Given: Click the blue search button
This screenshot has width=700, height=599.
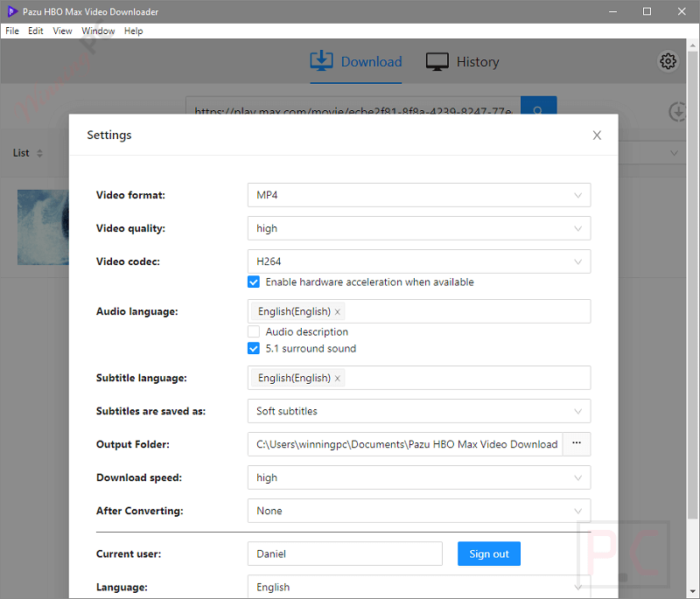Looking at the screenshot, I should click(538, 106).
